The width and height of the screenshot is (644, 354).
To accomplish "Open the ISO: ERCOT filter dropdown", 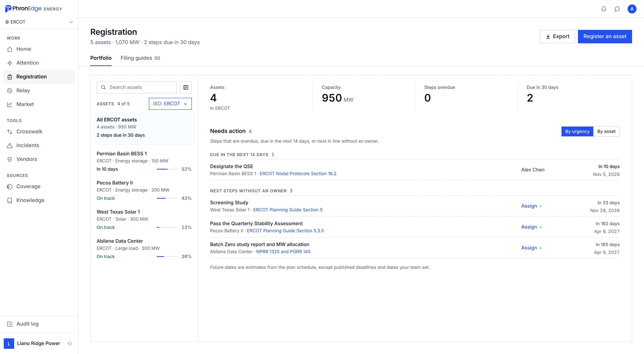I will tap(170, 104).
